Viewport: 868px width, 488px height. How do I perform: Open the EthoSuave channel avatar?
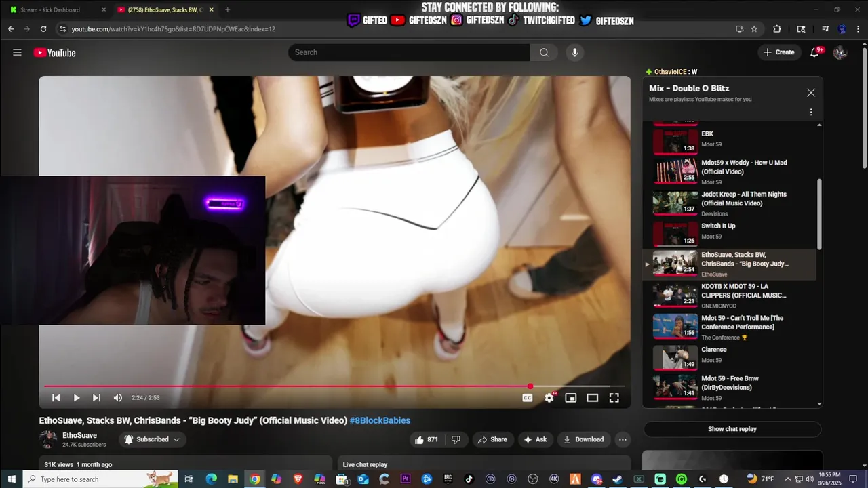pyautogui.click(x=47, y=439)
